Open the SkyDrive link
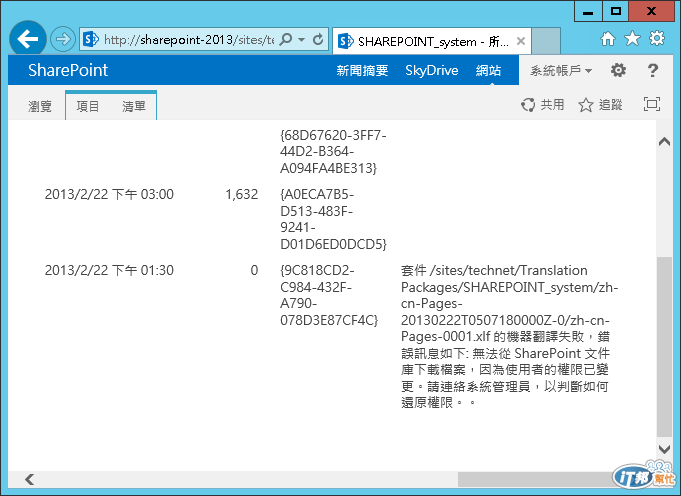Viewport: 681px width, 496px height. [x=432, y=70]
